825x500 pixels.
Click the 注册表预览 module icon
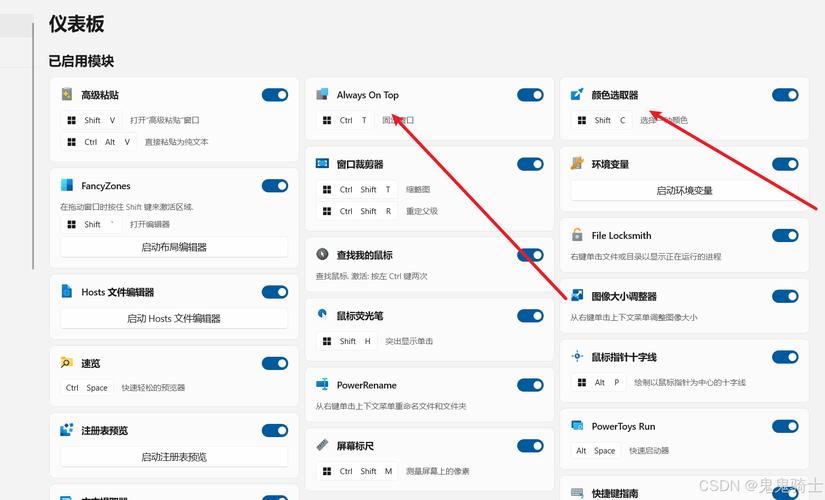[66, 429]
